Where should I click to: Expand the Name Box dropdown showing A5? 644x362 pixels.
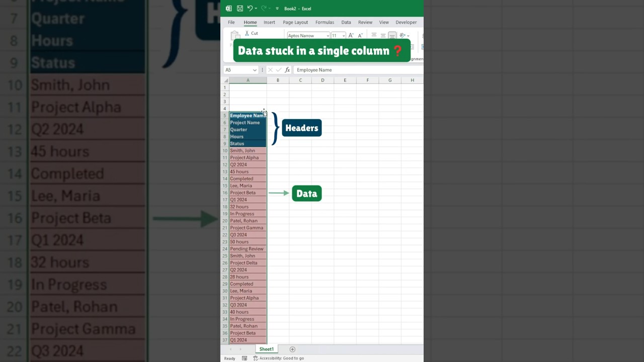point(255,70)
